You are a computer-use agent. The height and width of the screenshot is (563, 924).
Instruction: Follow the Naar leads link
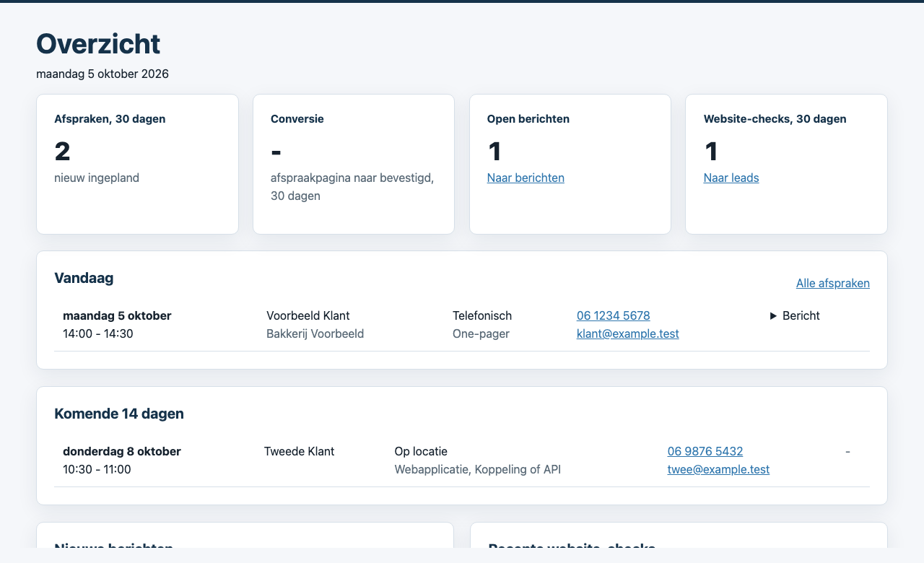tap(731, 178)
